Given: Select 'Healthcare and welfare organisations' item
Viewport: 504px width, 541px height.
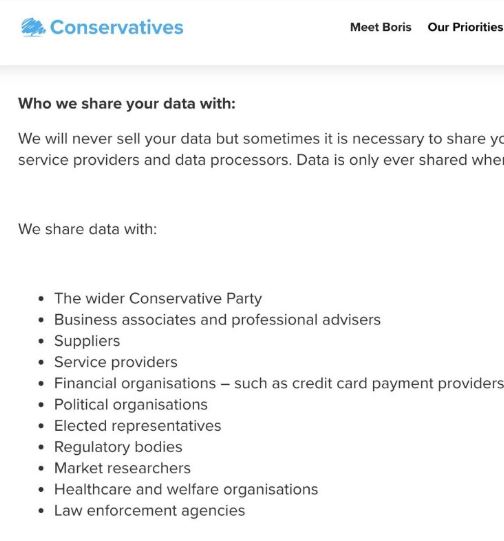Looking at the screenshot, I should tap(186, 490).
